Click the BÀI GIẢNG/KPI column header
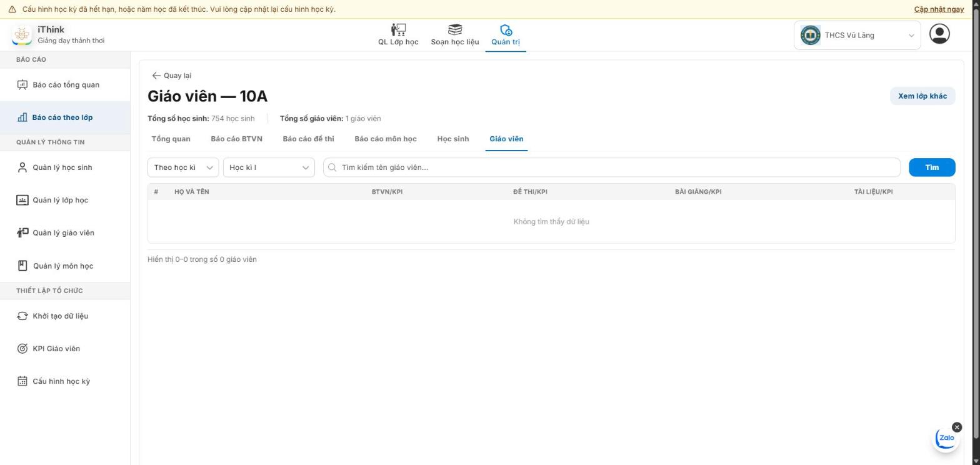Screen dimensions: 980x465 pos(698,192)
